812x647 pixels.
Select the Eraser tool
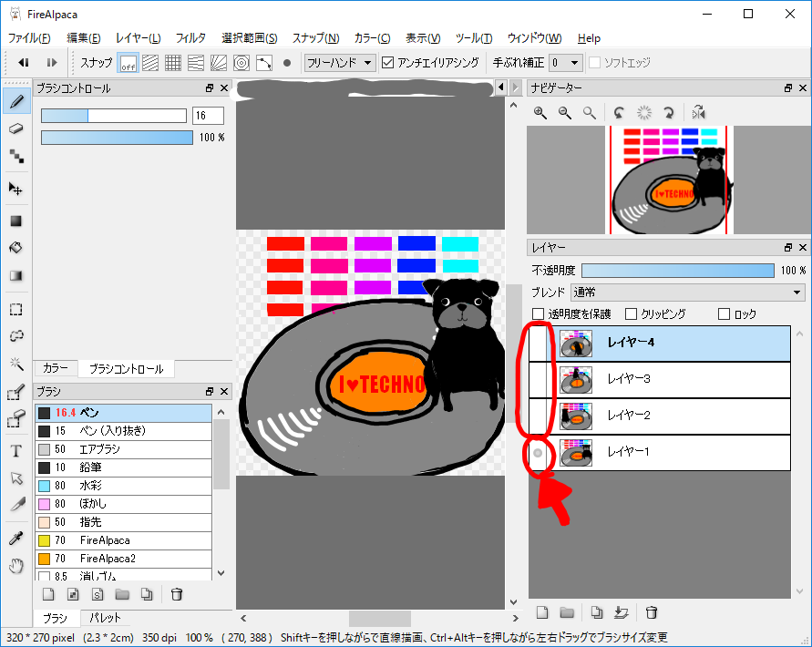pos(16,128)
